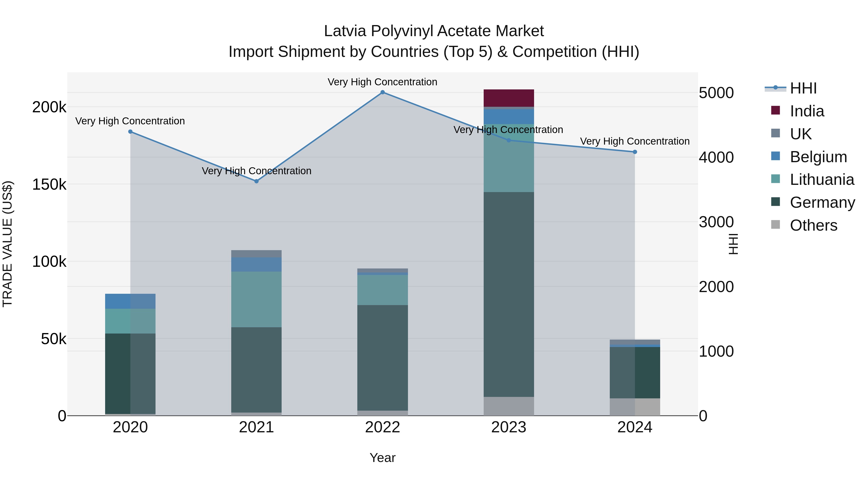Click the 4000 right axis tick label

point(716,158)
